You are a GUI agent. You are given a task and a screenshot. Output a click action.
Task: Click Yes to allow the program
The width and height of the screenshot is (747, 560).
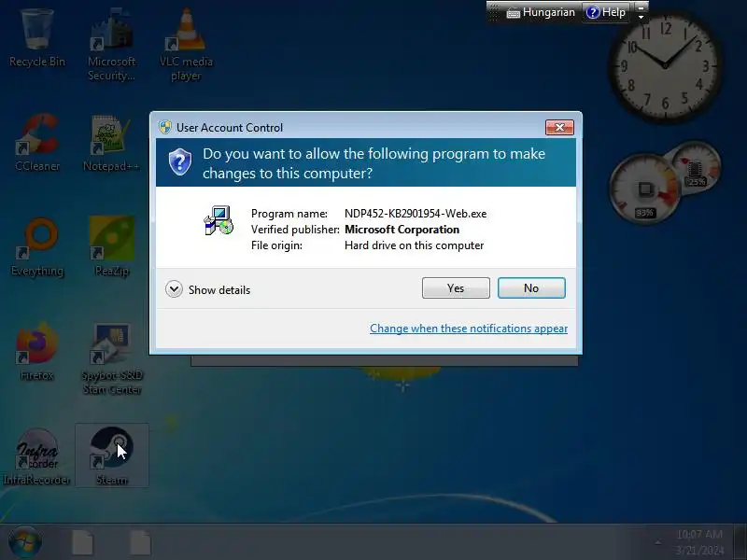456,288
